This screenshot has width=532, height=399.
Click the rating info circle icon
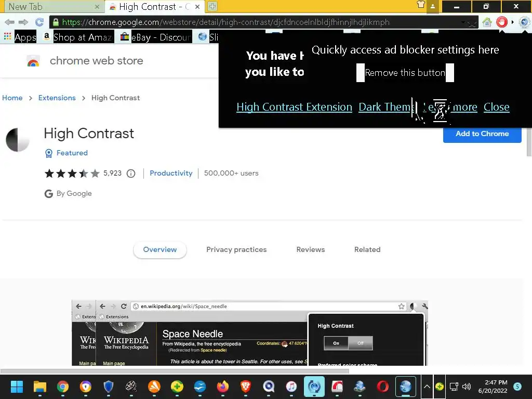pyautogui.click(x=131, y=174)
